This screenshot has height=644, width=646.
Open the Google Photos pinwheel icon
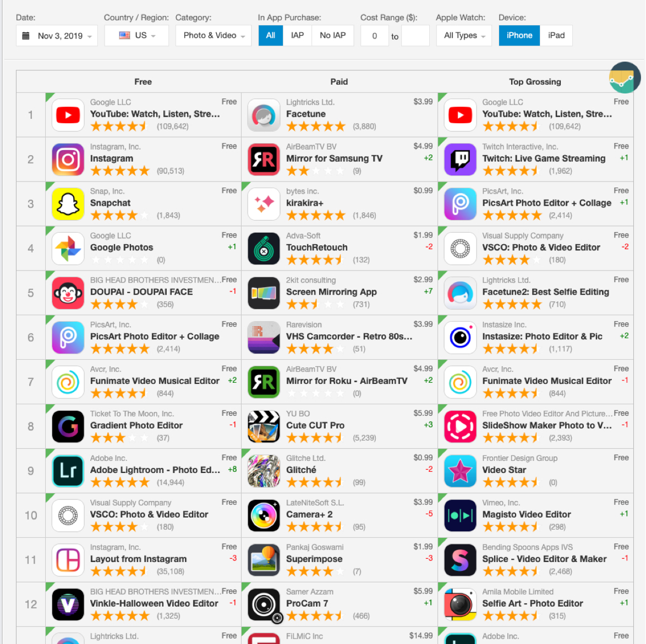[68, 248]
